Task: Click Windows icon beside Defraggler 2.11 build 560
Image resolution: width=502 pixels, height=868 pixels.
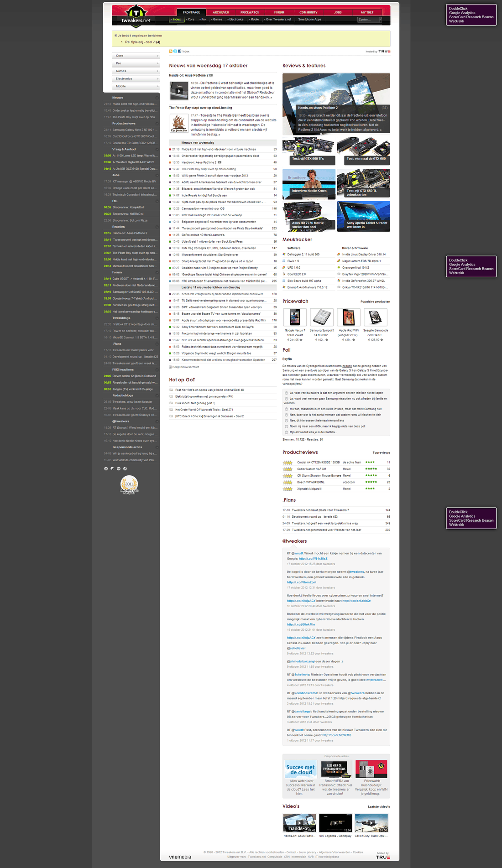Action: [x=284, y=255]
